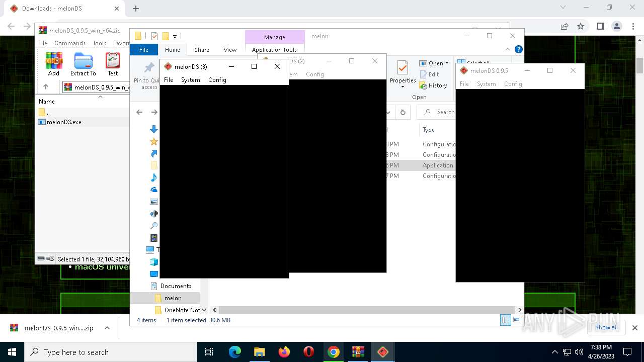Click Edit in Explorer ribbon
This screenshot has height=362, width=644.
pos(429,74)
